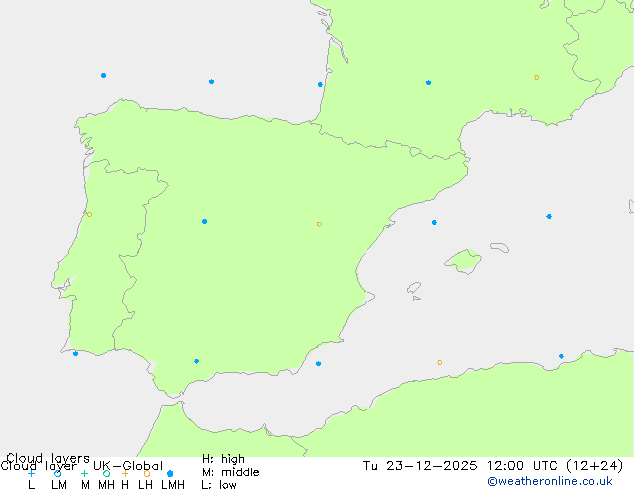Click the 'L: low' legend text
The height and width of the screenshot is (490, 634).
point(219,485)
